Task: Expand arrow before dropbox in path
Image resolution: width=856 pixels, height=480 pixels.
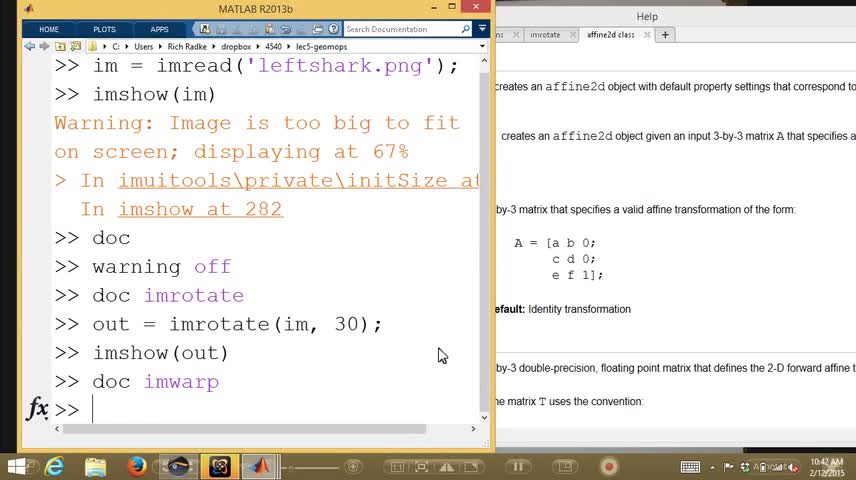Action: tap(214, 47)
